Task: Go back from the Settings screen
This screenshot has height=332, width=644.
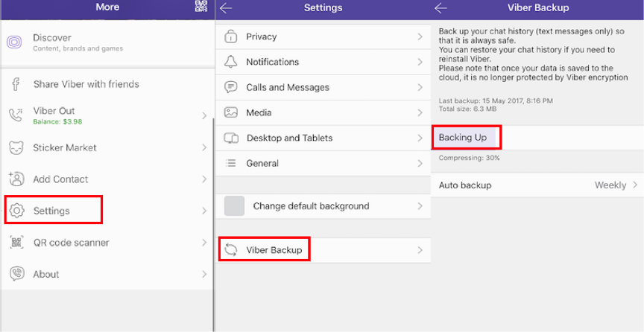Action: click(x=227, y=8)
